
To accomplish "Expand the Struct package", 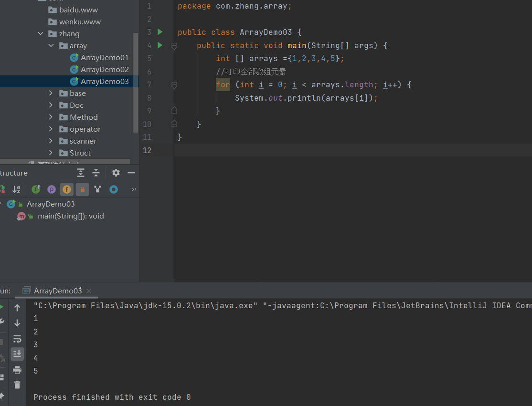I will click(x=51, y=153).
